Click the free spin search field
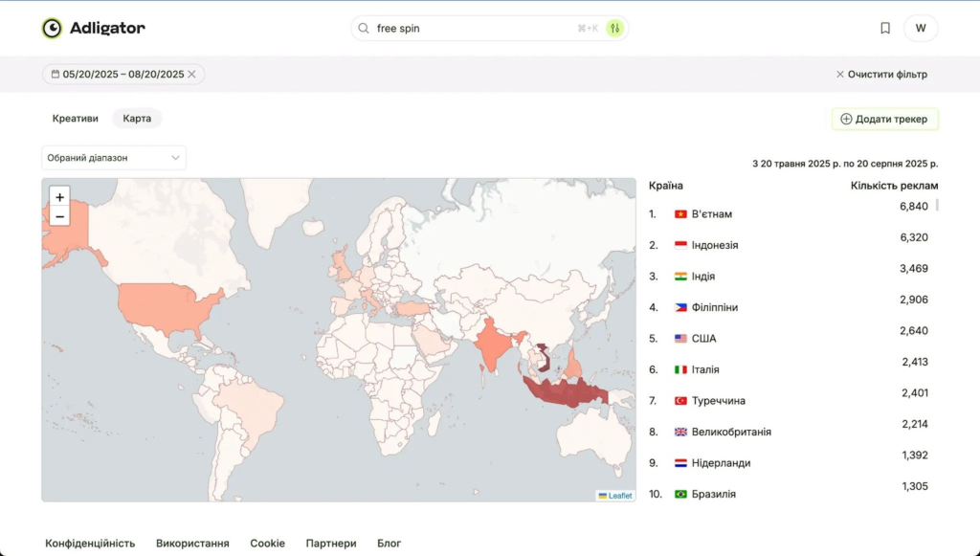980x556 pixels. [x=469, y=29]
